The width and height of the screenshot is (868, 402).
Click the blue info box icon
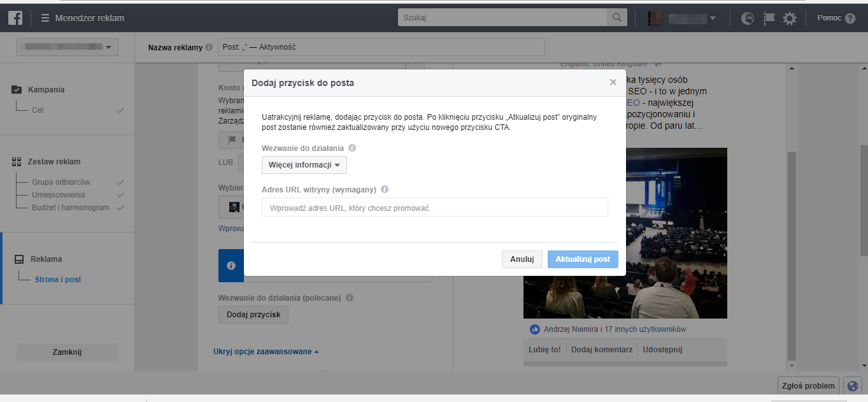pyautogui.click(x=231, y=266)
